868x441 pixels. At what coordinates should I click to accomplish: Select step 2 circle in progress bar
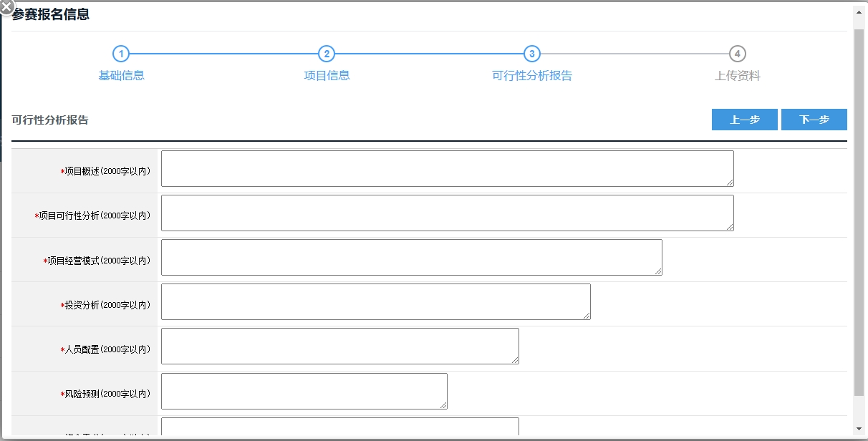(327, 54)
